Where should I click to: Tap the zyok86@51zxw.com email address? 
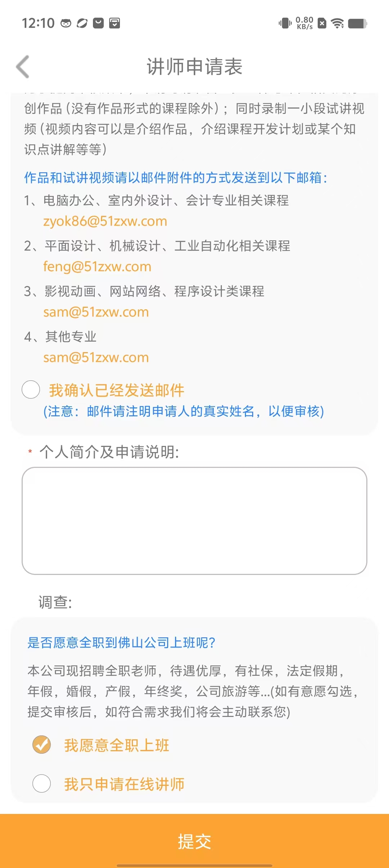pos(105,221)
